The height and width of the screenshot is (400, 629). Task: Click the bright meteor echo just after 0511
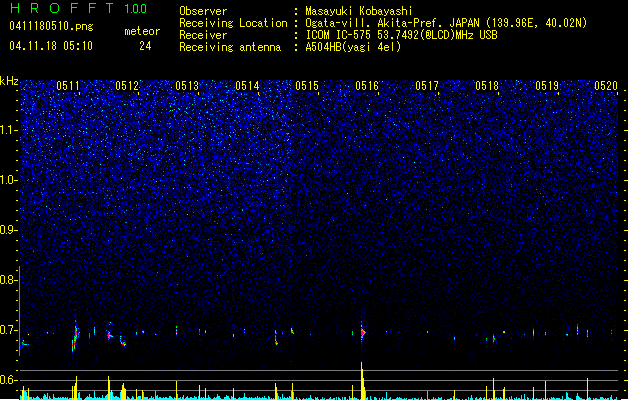pos(75,335)
